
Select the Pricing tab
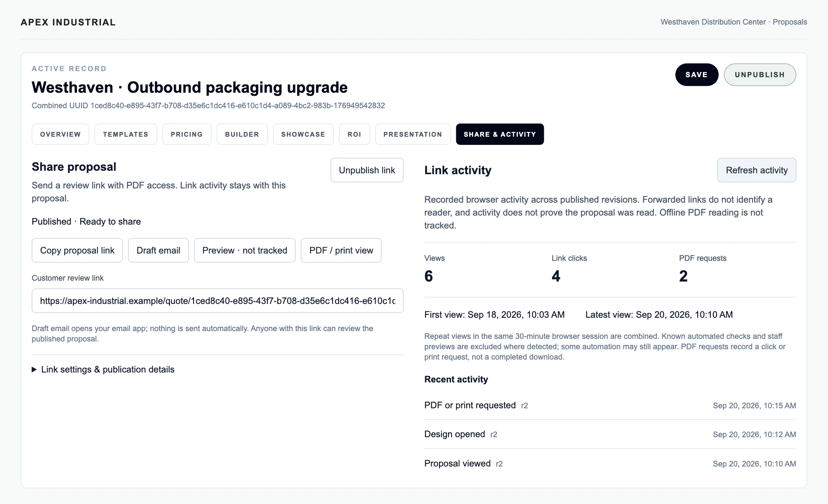pos(187,134)
